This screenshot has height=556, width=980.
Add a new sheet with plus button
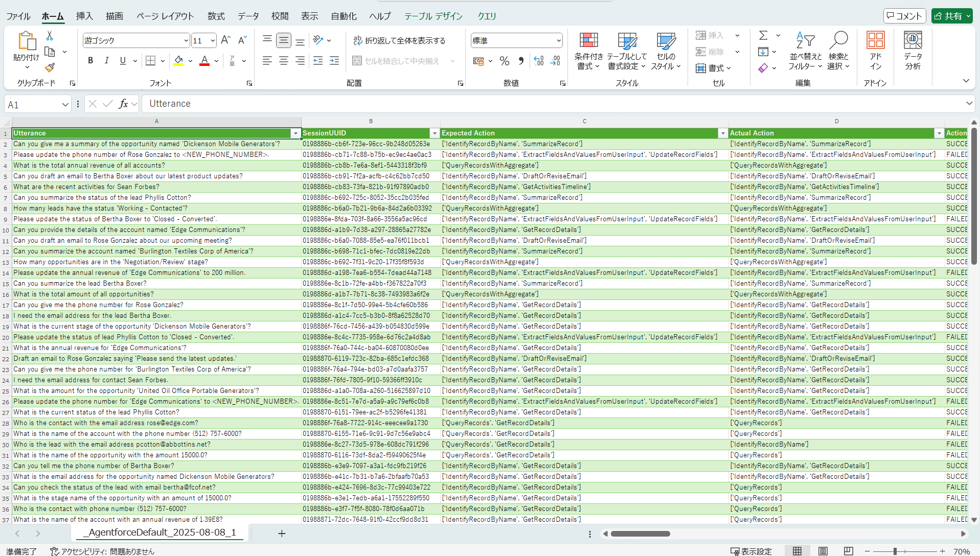click(282, 534)
